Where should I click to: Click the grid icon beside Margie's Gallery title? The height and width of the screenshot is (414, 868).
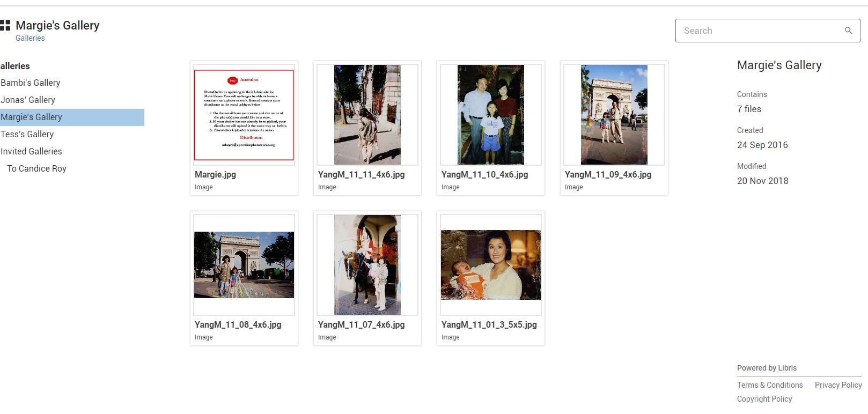click(x=5, y=25)
